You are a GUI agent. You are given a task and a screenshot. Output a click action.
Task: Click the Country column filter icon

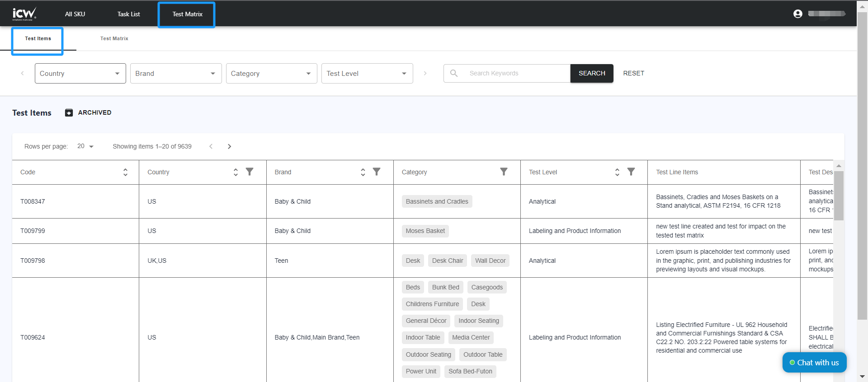250,172
